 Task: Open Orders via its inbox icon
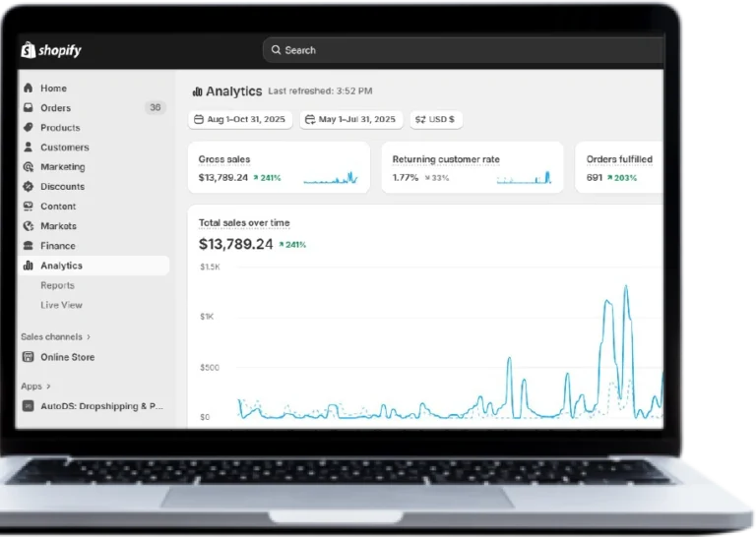29,108
